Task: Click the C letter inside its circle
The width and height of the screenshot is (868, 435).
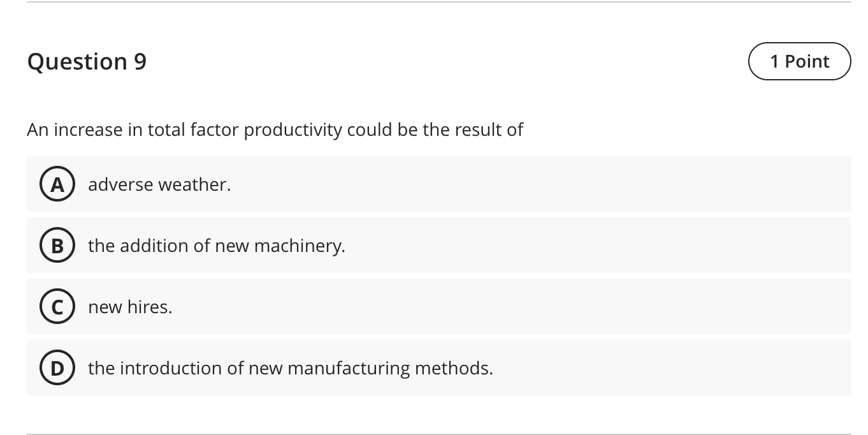Action: coord(57,307)
